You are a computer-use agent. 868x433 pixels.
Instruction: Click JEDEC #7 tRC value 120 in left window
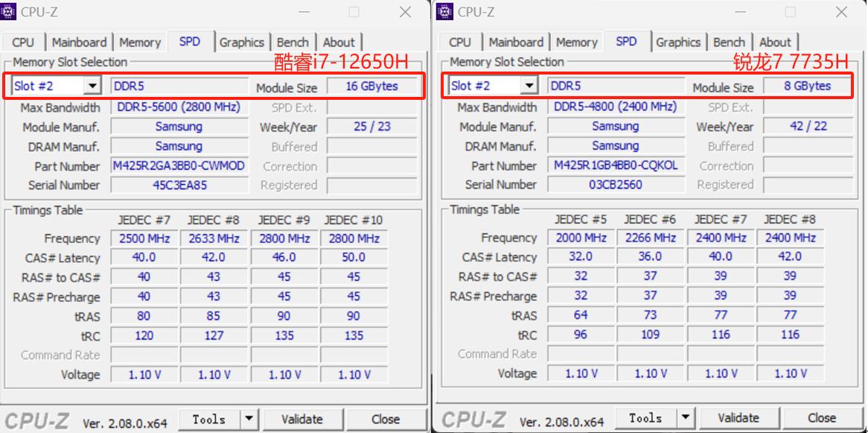(144, 335)
